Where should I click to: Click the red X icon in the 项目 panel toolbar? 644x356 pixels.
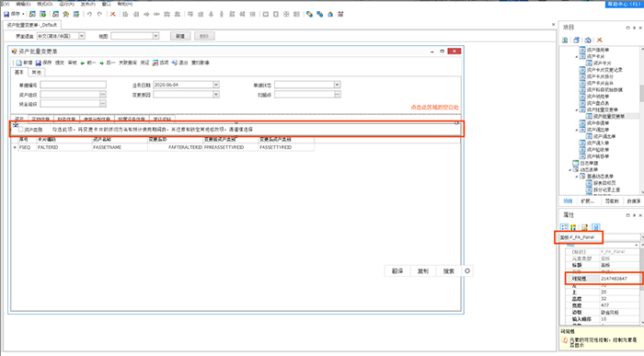pyautogui.click(x=599, y=40)
